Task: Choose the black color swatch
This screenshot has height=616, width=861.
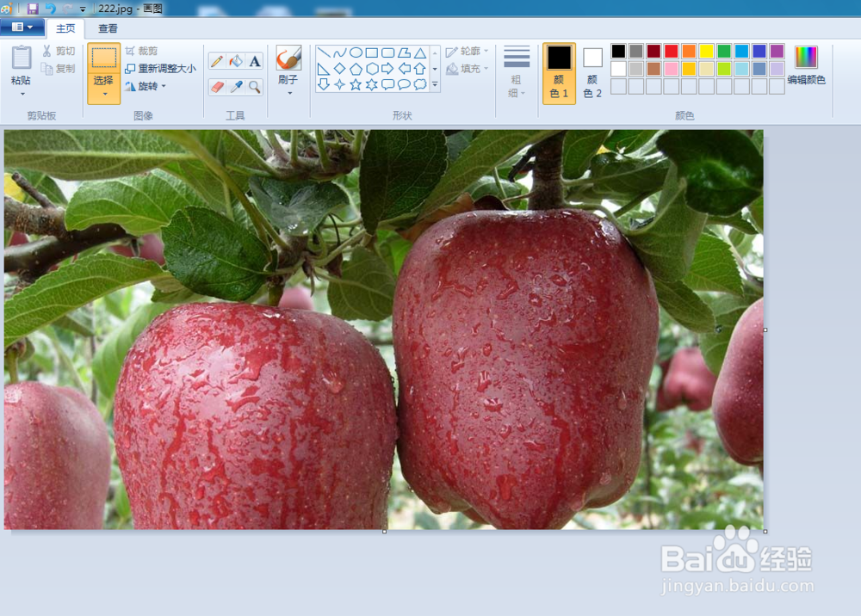Action: tap(618, 51)
